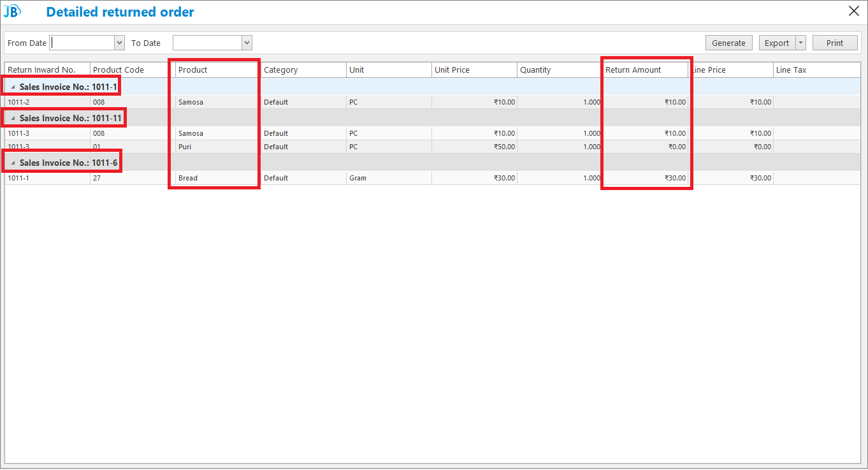Click the ₹30.00 unit price cell

(474, 178)
